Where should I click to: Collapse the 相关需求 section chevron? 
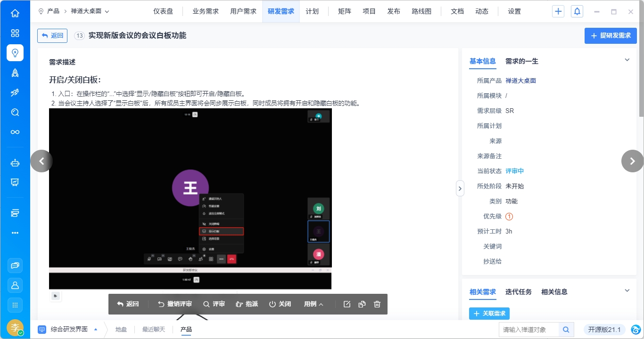(627, 291)
